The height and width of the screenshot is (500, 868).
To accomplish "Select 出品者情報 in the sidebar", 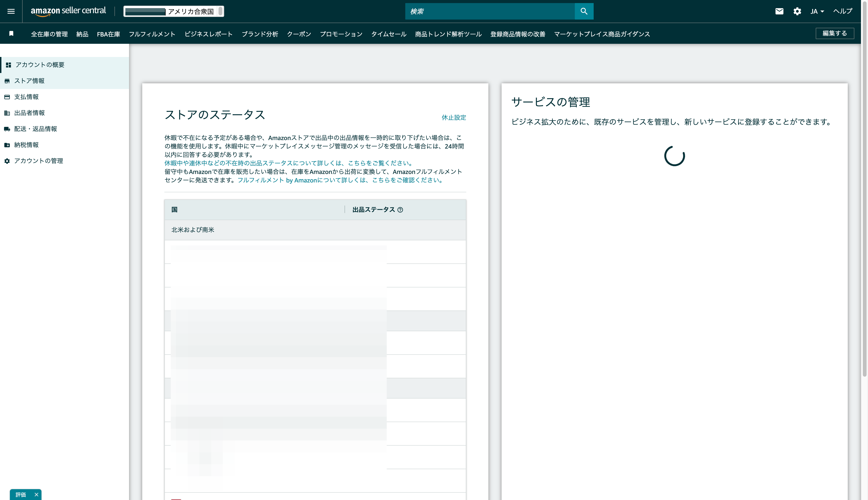I will [65, 113].
